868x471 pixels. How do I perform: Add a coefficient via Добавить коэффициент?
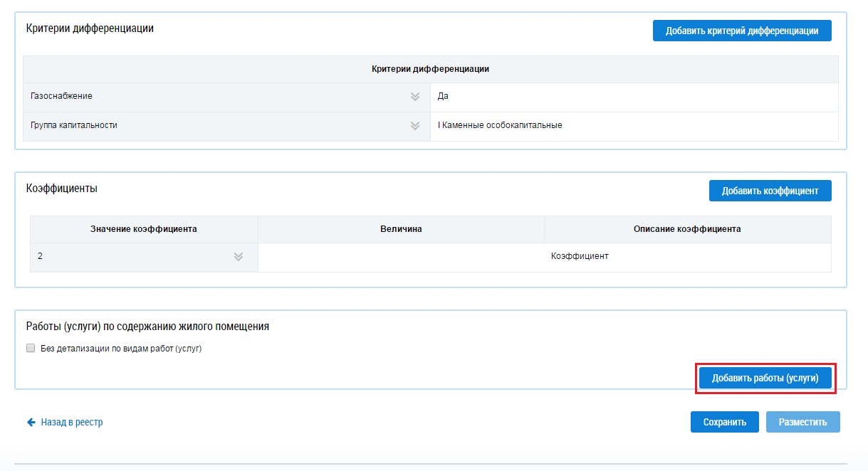pos(770,191)
